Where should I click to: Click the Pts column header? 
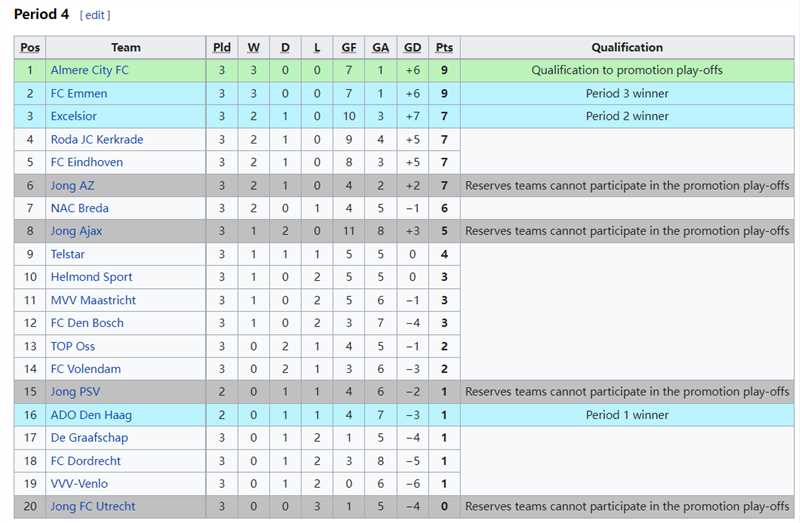[x=444, y=47]
